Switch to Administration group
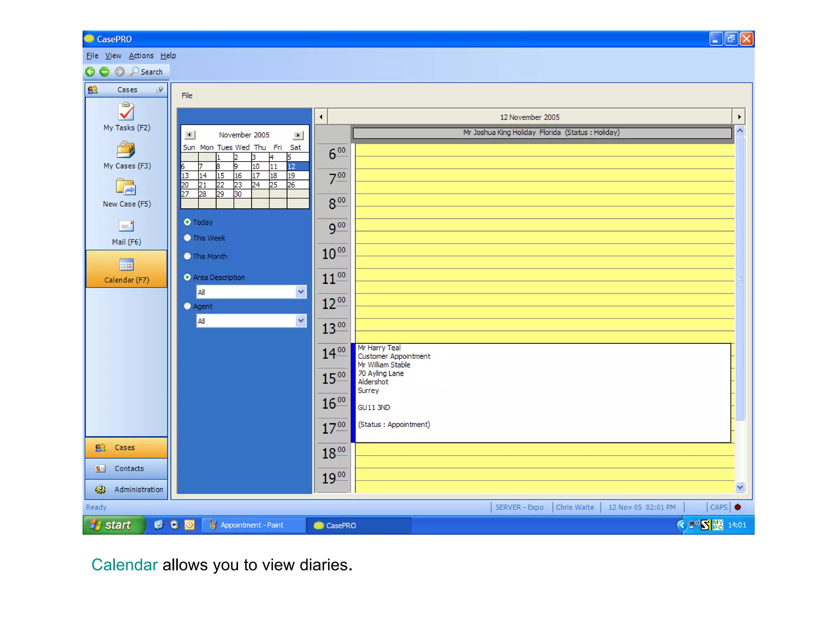Image resolution: width=840 pixels, height=630 pixels. (126, 489)
